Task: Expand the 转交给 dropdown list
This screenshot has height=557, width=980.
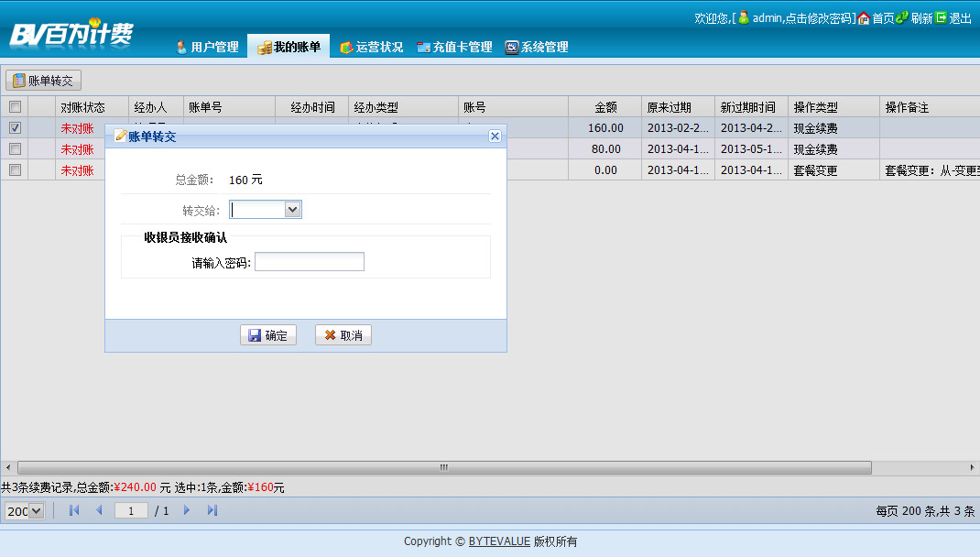Action: 292,210
